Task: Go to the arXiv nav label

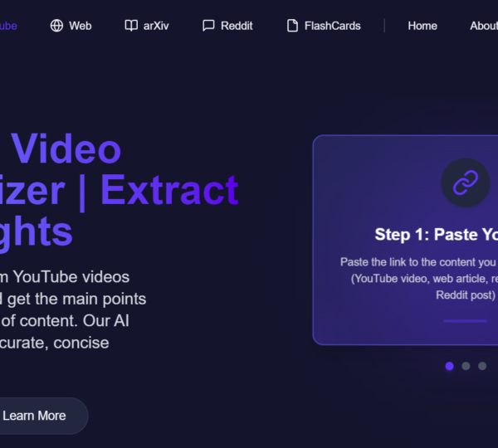Action: (156, 26)
